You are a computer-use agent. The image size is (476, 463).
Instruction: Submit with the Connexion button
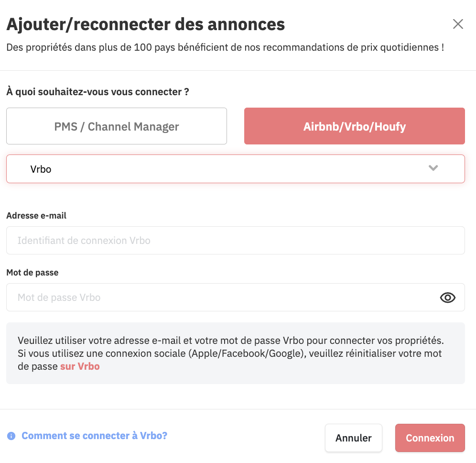pos(430,438)
